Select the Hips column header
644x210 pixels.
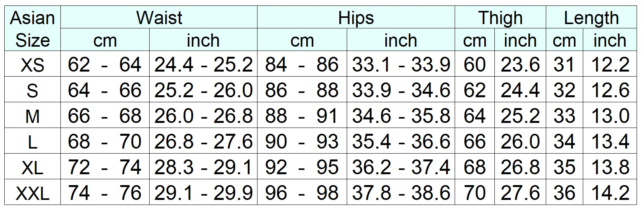click(x=356, y=18)
